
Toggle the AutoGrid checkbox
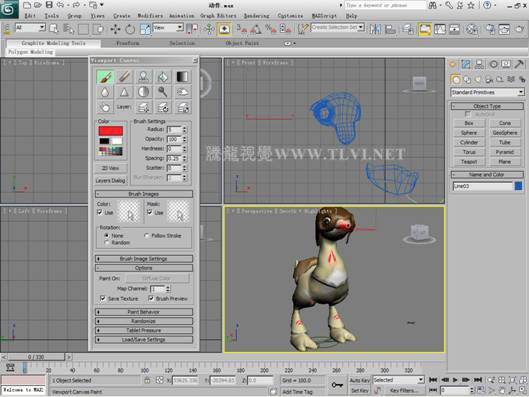[468, 114]
